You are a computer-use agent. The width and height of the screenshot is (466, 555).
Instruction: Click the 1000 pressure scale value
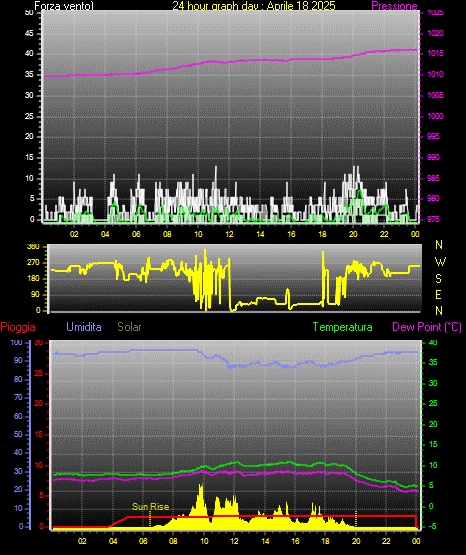[436, 116]
